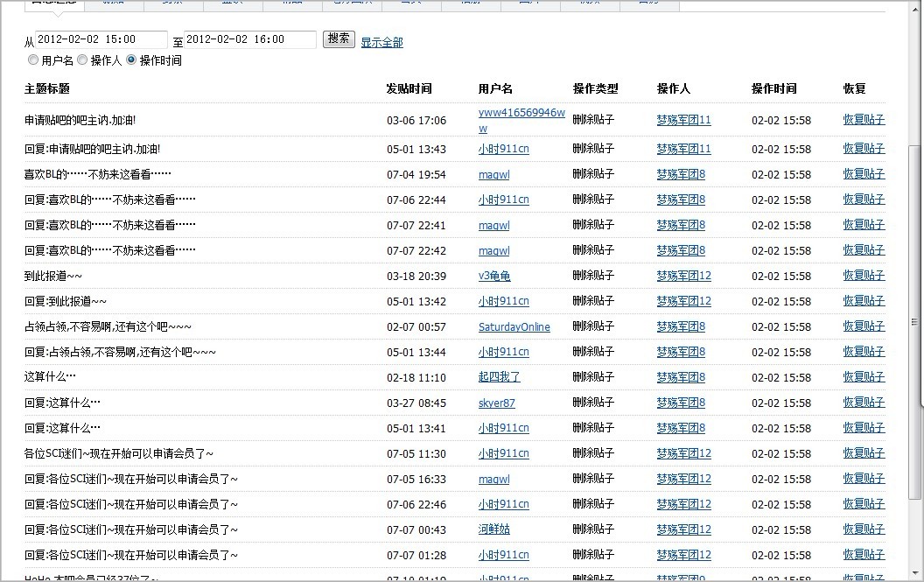Screen dimensions: 924x582
Task: Select the 用户名 radio button
Action: [x=33, y=60]
